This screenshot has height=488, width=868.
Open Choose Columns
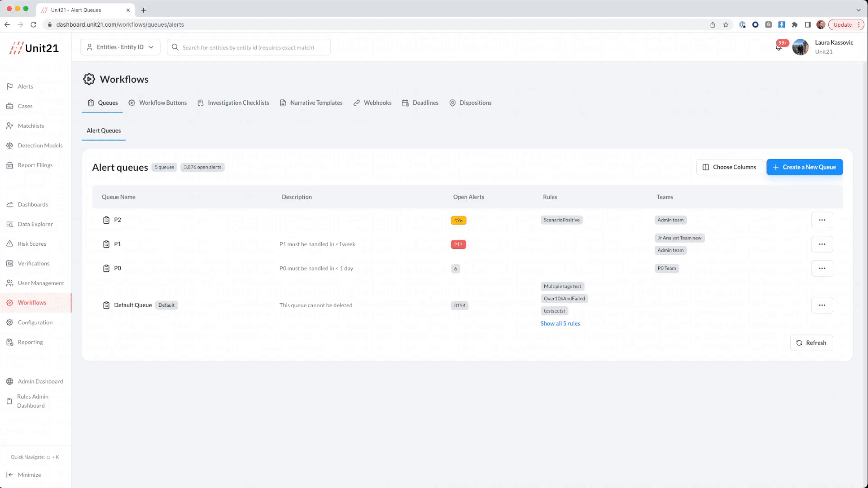coord(729,167)
